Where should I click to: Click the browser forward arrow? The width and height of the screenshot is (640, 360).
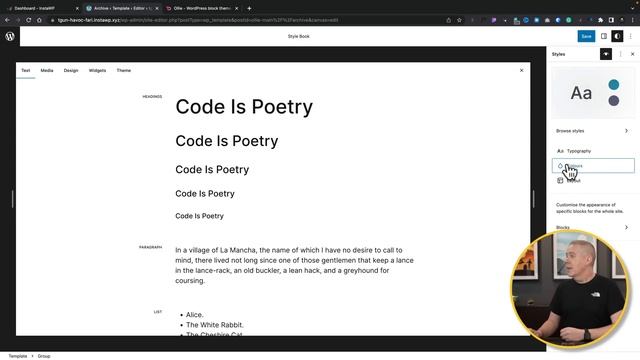coord(18,20)
